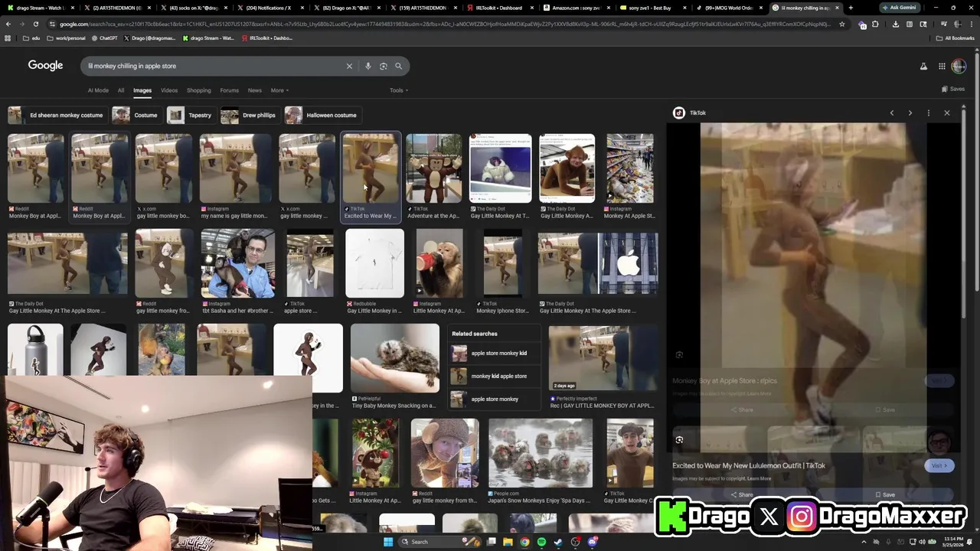
Task: Filter by Tapestry chip
Action: (x=190, y=116)
